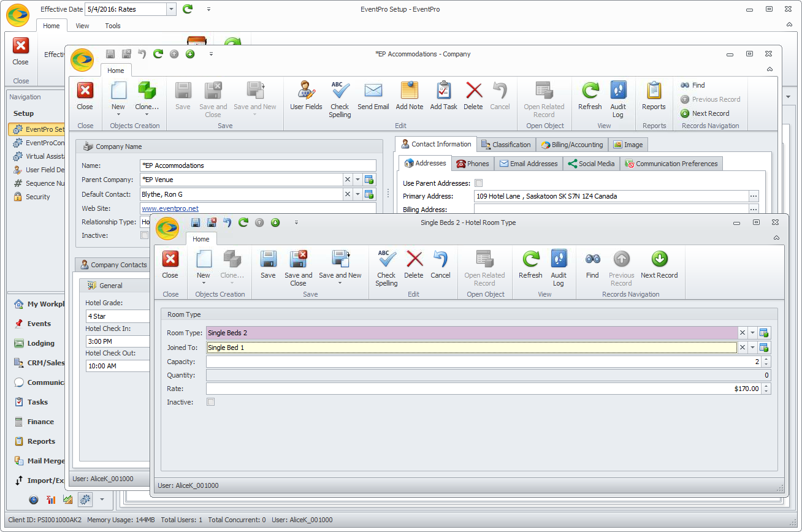Click Find in Company Records Navigation
Viewport: 802px width, 532px height.
(693, 85)
